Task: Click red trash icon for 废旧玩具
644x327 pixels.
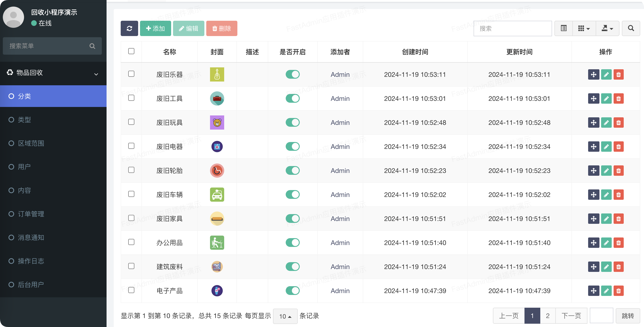Action: pos(619,123)
